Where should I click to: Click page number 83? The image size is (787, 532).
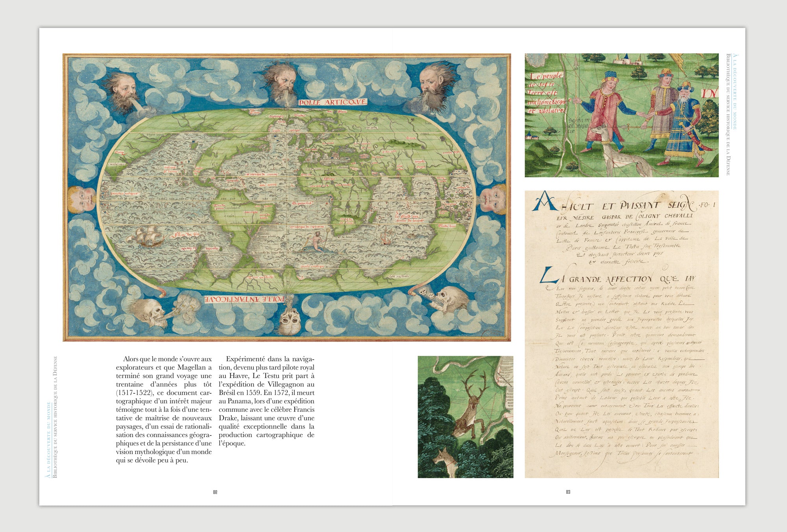tap(568, 492)
